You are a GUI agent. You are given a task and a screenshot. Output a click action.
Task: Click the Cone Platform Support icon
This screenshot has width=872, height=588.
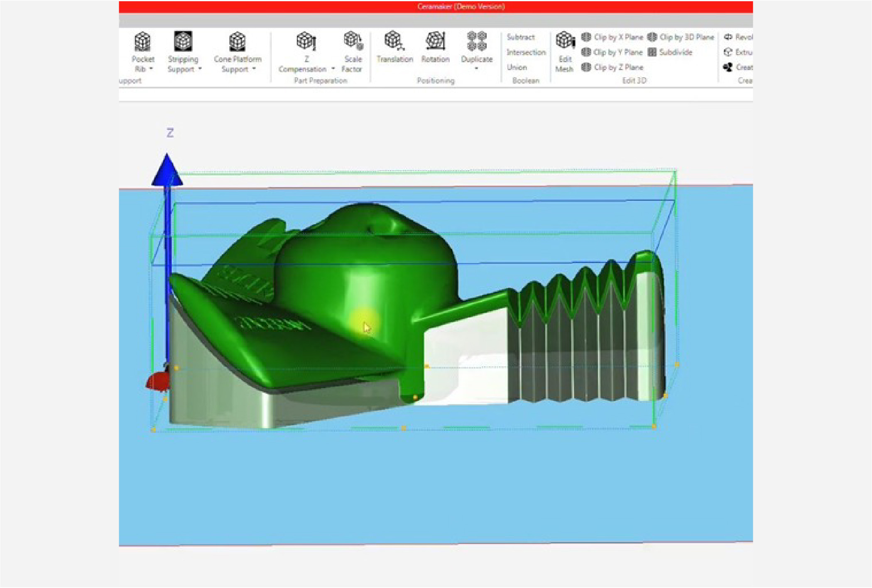pos(238,42)
